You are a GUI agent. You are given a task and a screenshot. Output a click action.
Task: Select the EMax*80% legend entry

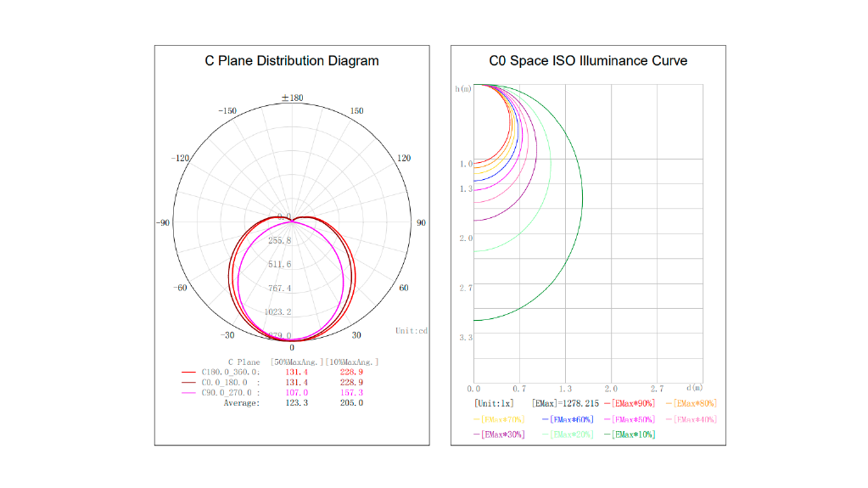pos(691,403)
